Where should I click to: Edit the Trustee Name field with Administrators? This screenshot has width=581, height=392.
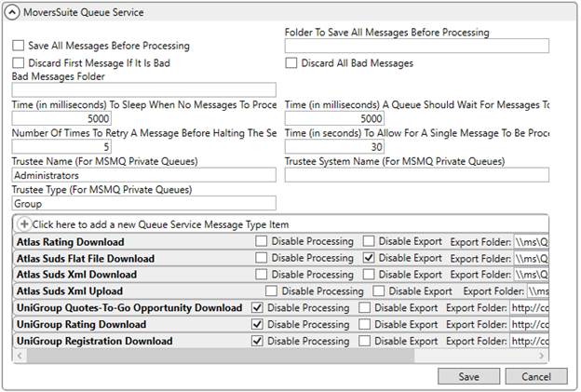143,174
